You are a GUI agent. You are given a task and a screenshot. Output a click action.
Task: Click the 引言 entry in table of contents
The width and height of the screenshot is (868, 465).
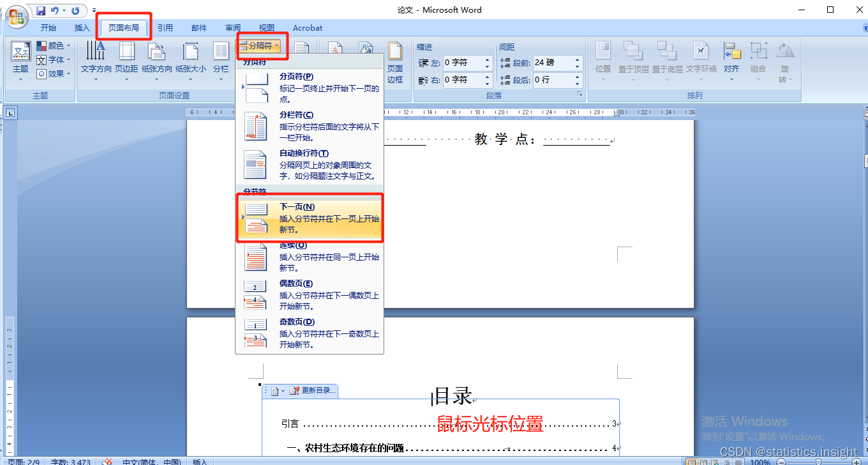290,424
